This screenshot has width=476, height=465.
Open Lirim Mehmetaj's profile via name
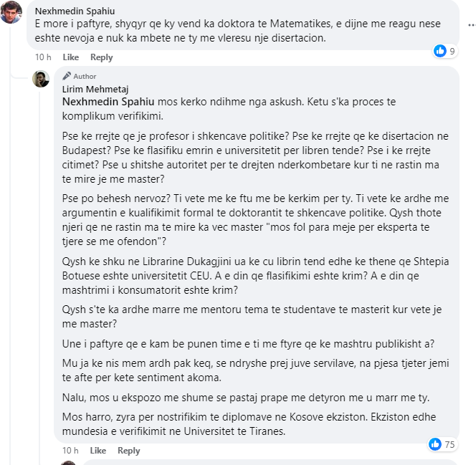tap(94, 89)
